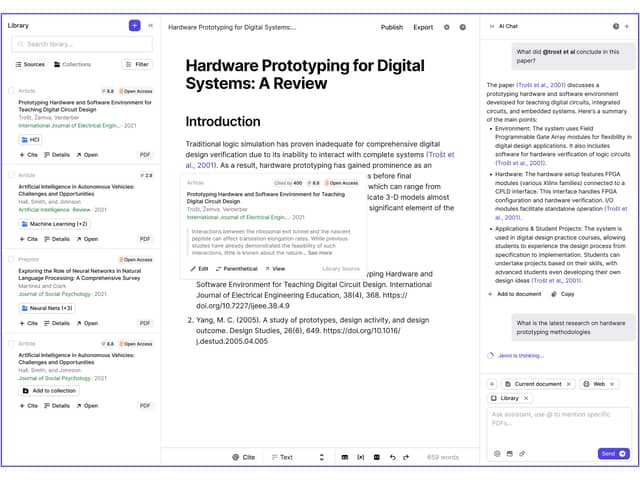
Task: Collapse the AI Chat panel
Action: [x=492, y=26]
